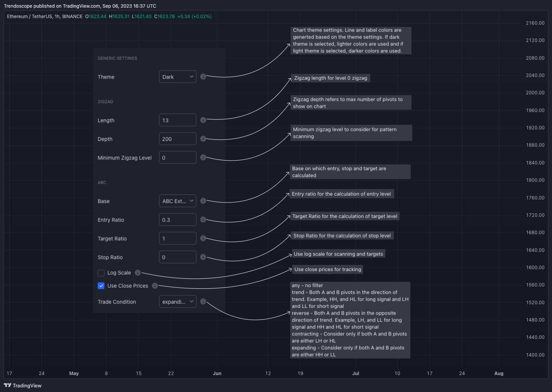Click the close price value C1623.78

tap(164, 17)
